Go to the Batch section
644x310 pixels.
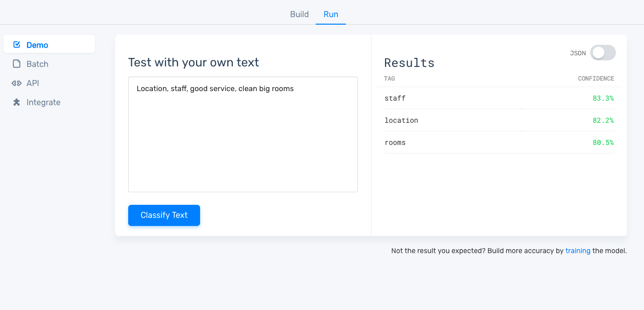coord(37,64)
